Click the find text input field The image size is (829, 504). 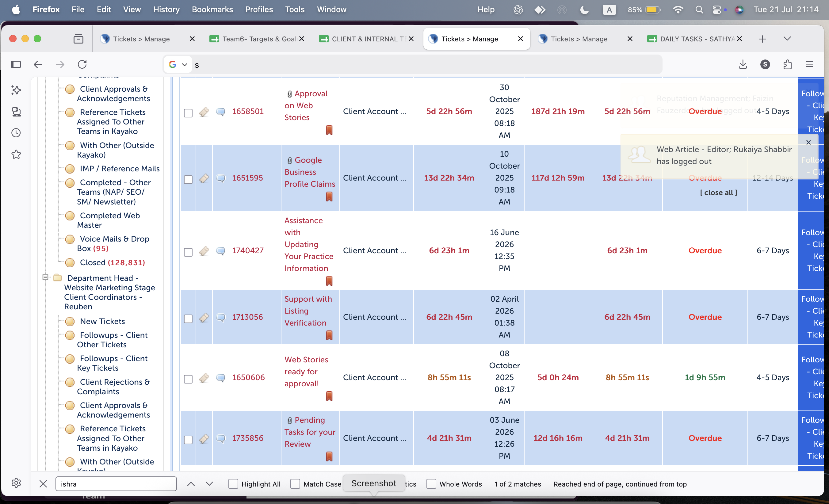116,484
